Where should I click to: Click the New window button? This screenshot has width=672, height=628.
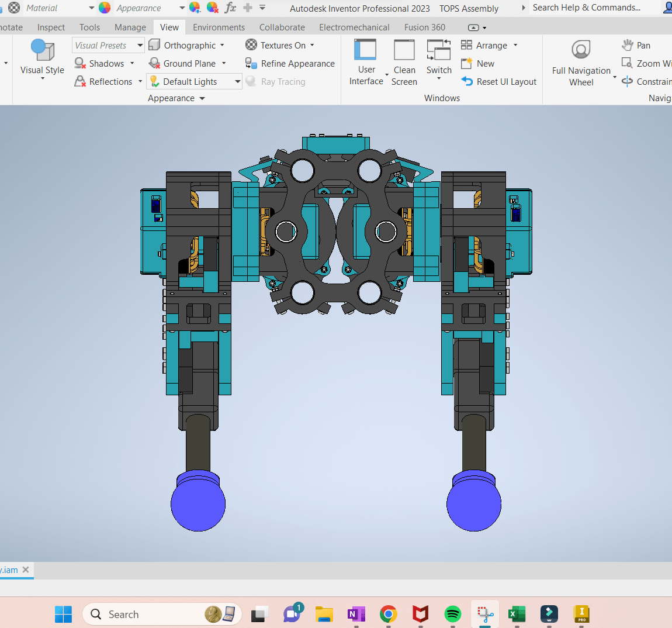point(478,64)
